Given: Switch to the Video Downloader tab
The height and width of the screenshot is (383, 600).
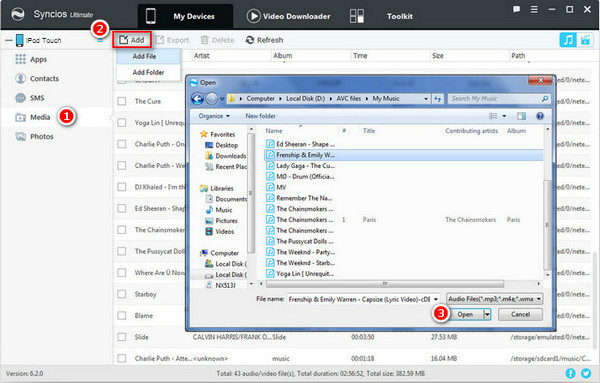Looking at the screenshot, I should click(x=289, y=16).
